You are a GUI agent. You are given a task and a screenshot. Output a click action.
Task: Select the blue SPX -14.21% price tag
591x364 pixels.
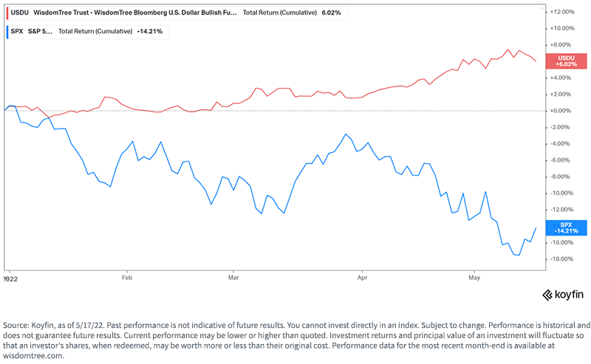[566, 228]
